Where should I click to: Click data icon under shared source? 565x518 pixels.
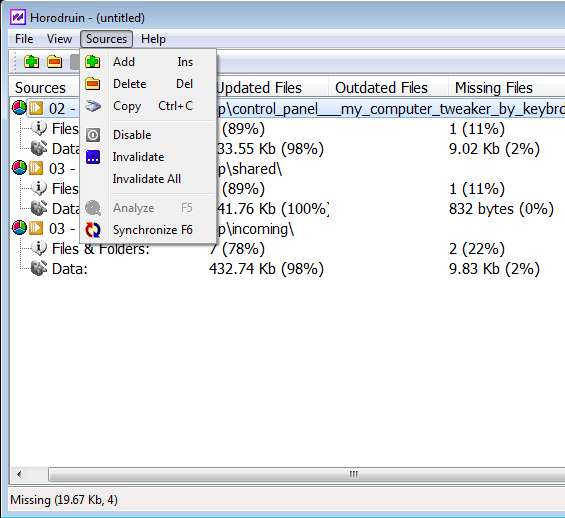pos(39,208)
